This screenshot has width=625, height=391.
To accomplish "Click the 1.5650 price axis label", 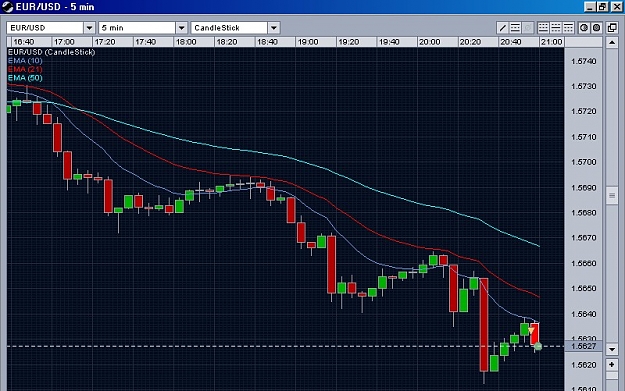I will point(584,288).
